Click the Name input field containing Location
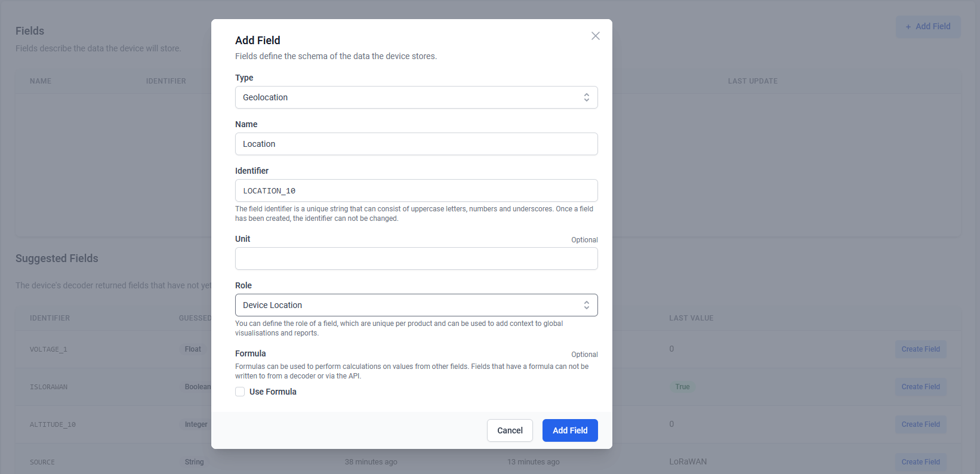 click(416, 144)
